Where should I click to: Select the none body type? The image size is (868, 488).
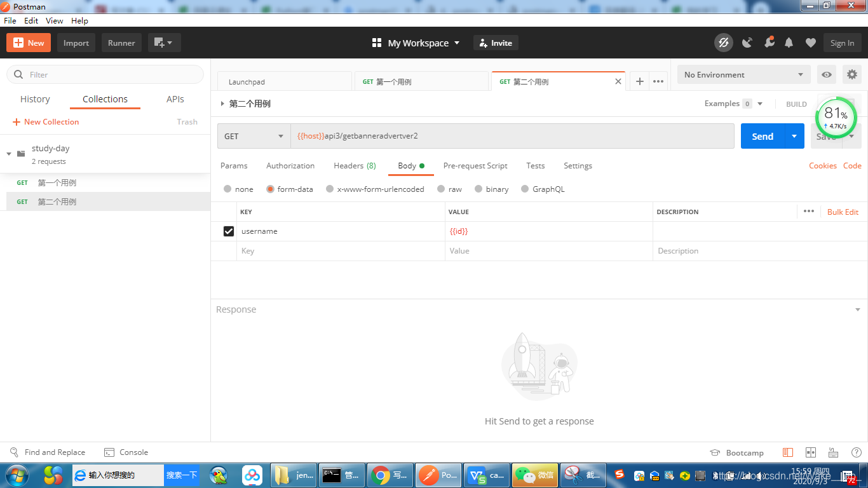(227, 189)
